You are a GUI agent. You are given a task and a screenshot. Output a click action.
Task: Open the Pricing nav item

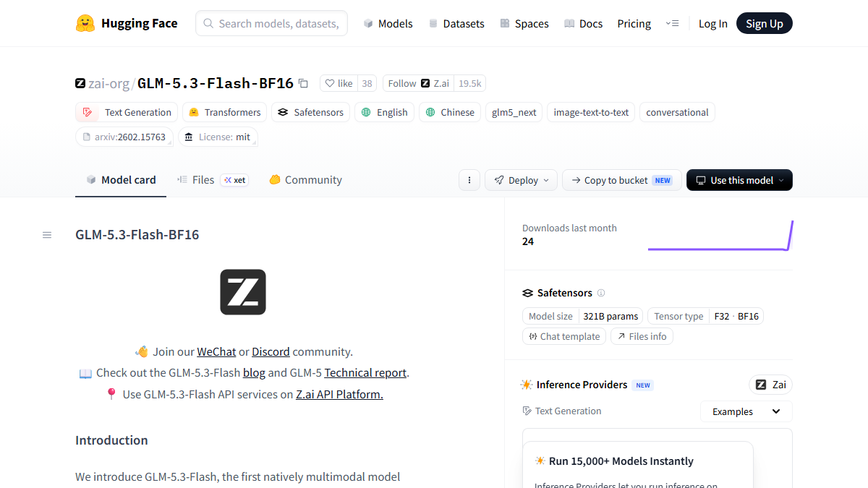tap(634, 23)
